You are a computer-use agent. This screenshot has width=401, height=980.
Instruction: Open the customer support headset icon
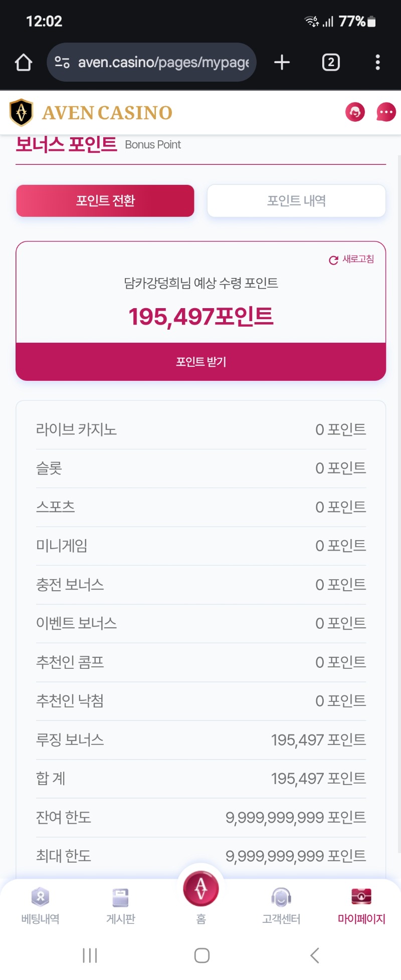pos(355,112)
